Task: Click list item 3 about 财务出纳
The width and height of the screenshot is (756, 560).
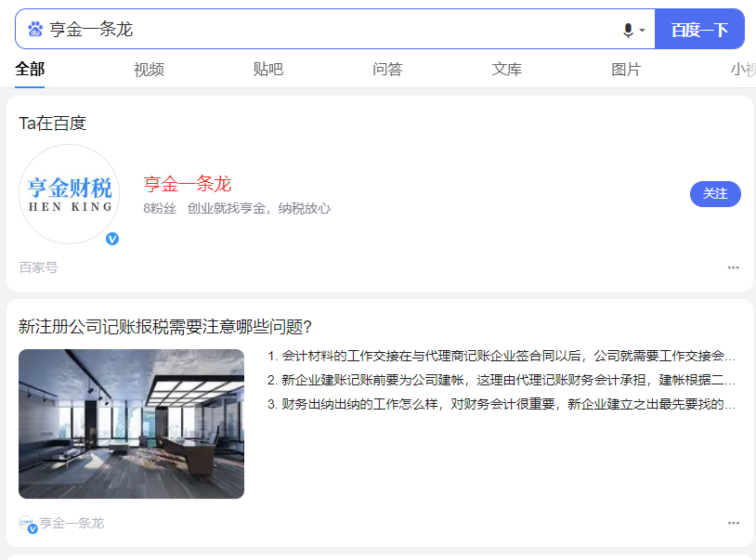Action: coord(502,404)
